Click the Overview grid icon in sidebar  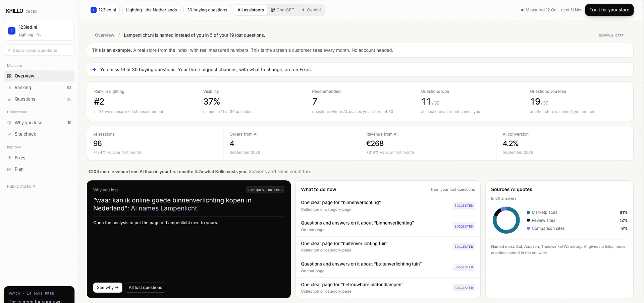click(x=9, y=76)
